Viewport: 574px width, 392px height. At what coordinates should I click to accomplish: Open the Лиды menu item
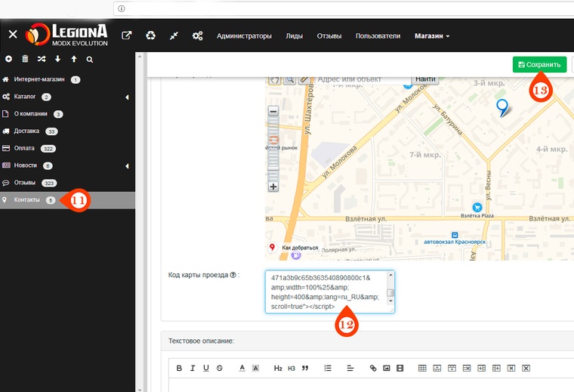(x=294, y=35)
